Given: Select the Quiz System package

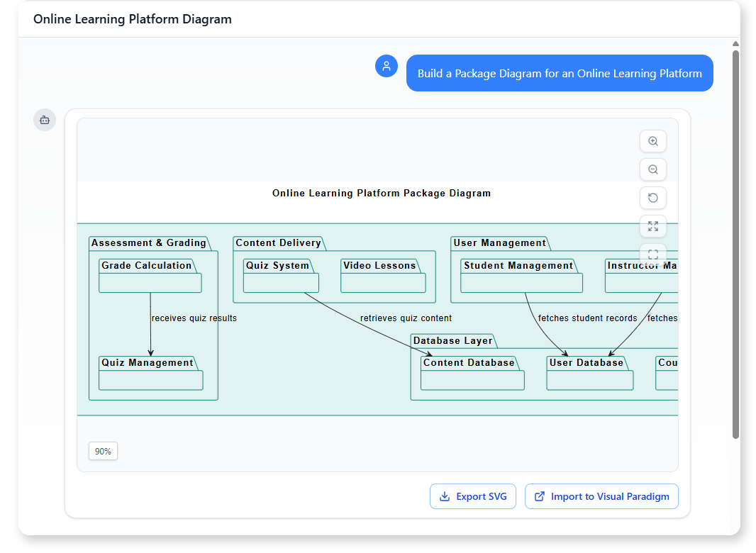Looking at the screenshot, I should tap(281, 276).
